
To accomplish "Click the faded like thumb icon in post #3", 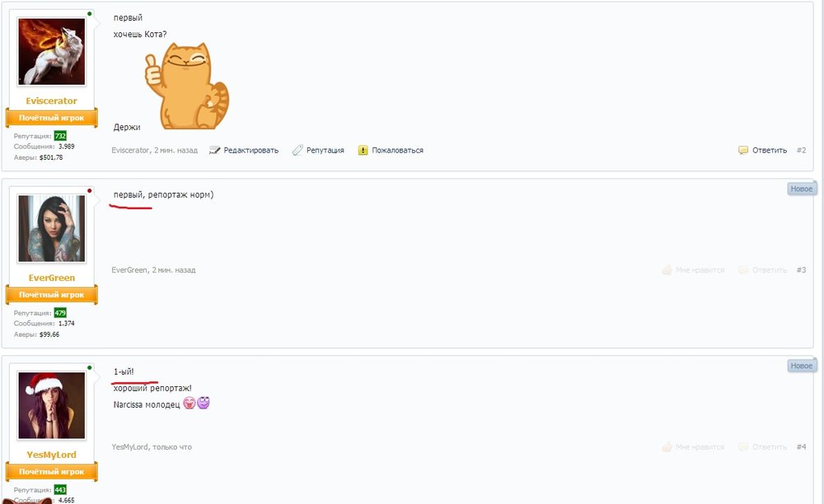I will pos(667,270).
